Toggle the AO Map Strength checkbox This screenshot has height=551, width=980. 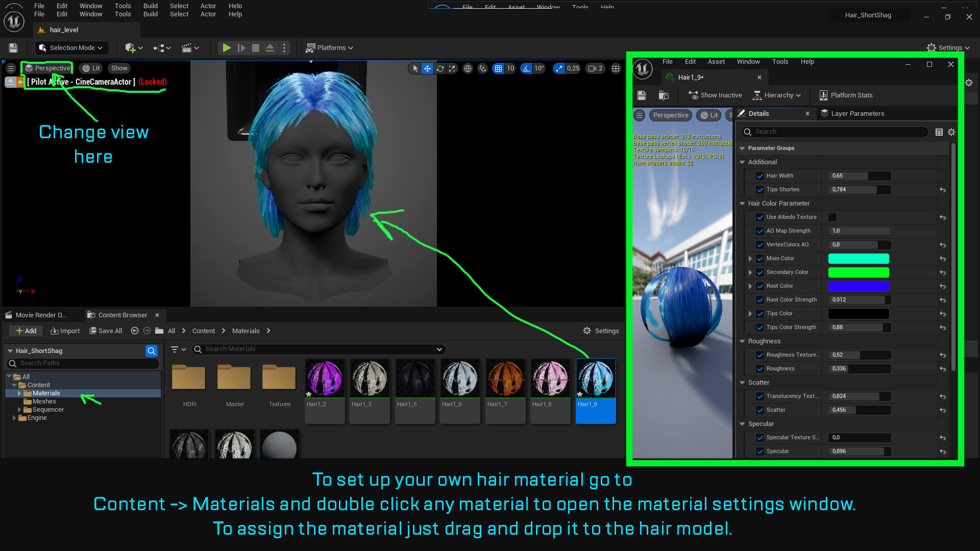(760, 231)
